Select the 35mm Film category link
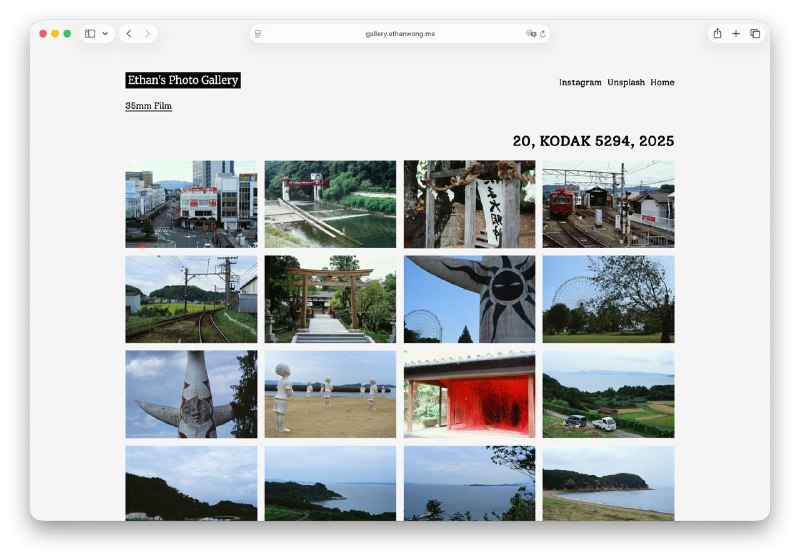This screenshot has width=800, height=560. (148, 106)
